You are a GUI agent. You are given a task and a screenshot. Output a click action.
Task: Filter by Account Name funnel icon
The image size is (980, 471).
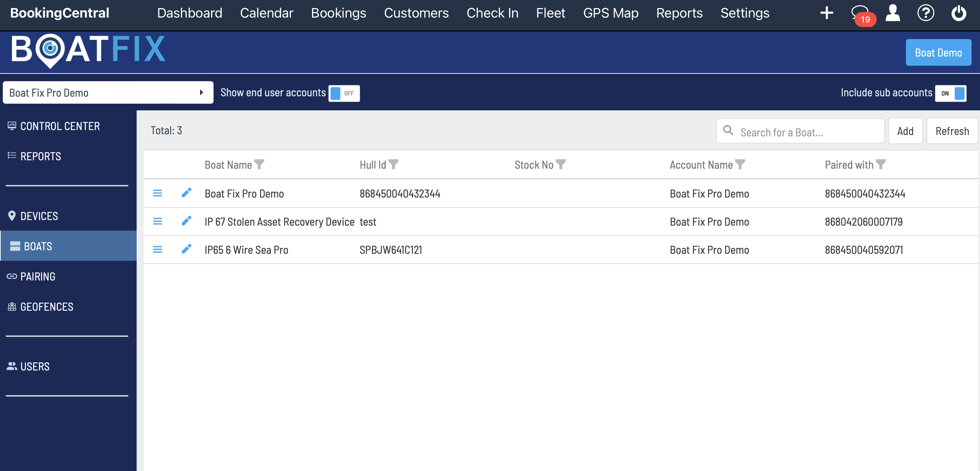click(x=740, y=164)
